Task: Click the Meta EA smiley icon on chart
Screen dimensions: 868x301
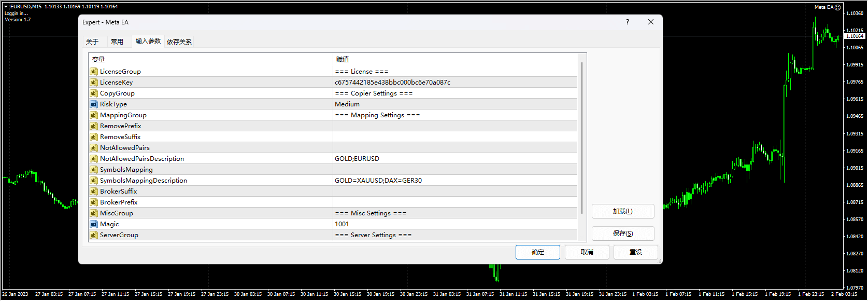Action: (x=838, y=7)
